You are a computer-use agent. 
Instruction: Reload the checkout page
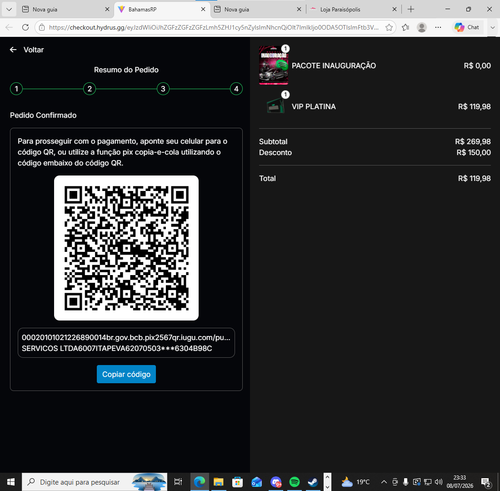pos(25,27)
